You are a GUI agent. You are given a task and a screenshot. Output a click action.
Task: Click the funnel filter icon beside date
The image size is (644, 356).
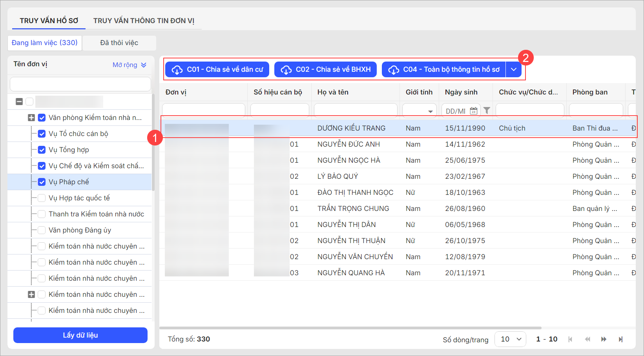coord(487,111)
